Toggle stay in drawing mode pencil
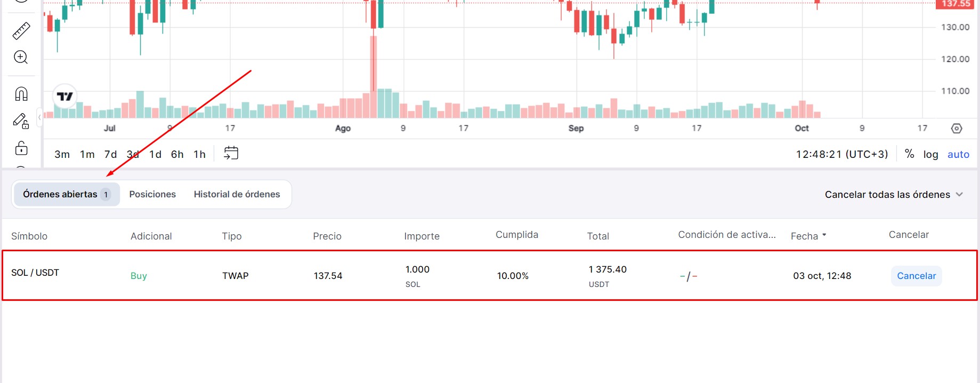The image size is (980, 383). click(x=21, y=121)
